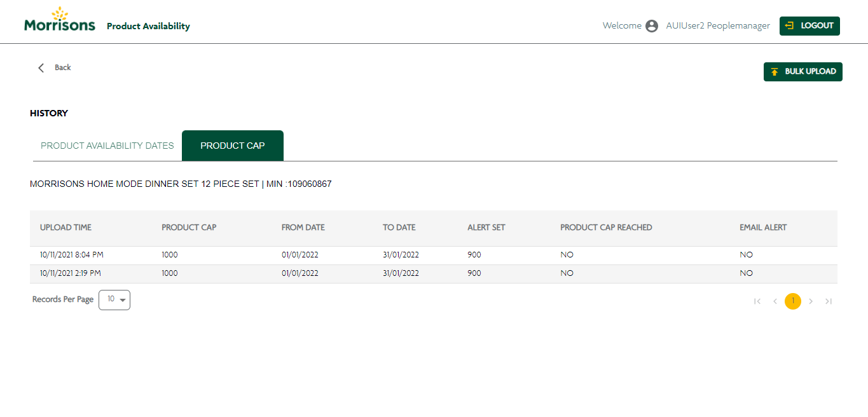Log out using the LOGOUT button

tap(809, 26)
